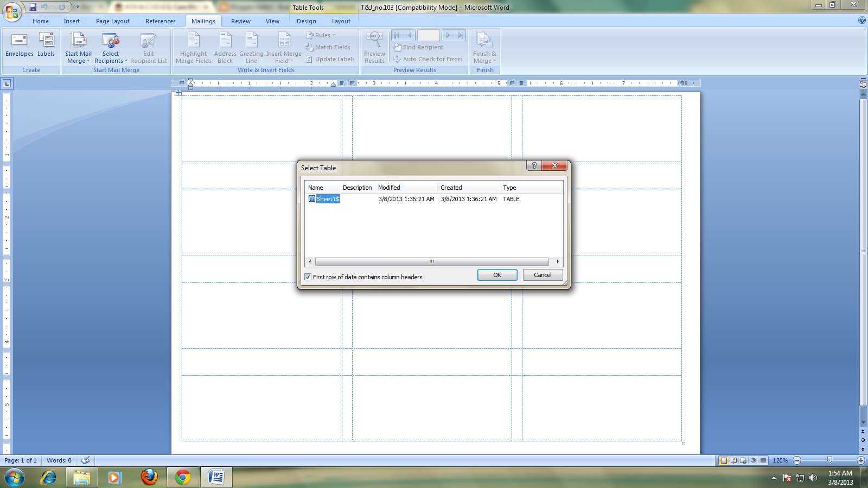Uncheck First row of data contains column headers
868x488 pixels.
[308, 277]
